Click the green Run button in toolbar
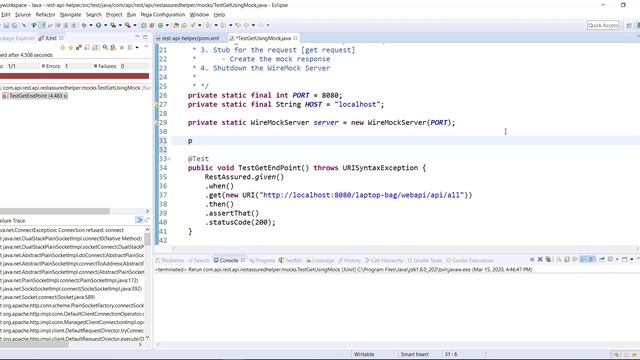 [x=98, y=25]
